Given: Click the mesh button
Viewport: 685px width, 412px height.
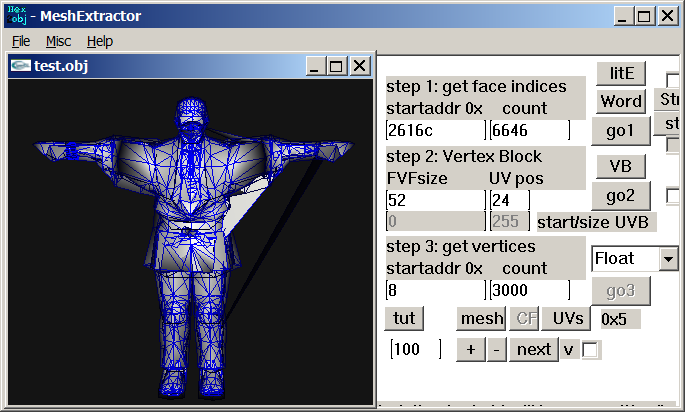Looking at the screenshot, I should point(481,319).
